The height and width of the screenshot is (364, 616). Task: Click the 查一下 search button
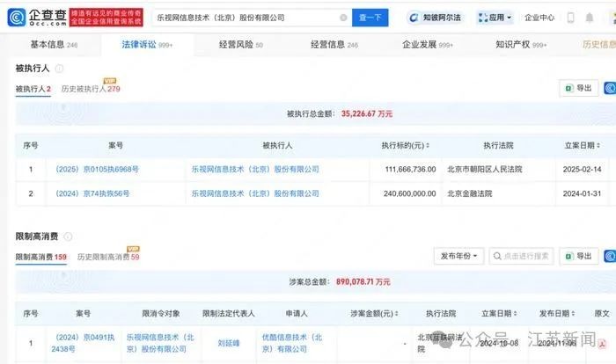click(370, 18)
